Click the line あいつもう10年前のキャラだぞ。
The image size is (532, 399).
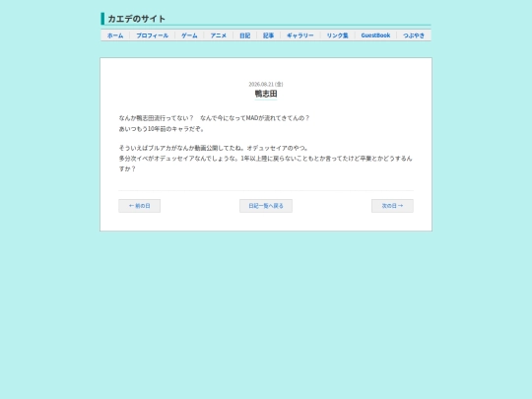162,129
